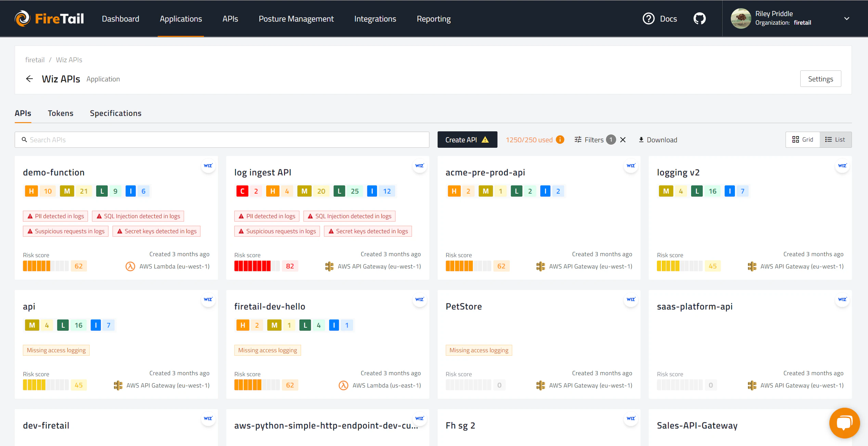
Task: Click Riley Priddle's profile avatar
Action: click(741, 18)
